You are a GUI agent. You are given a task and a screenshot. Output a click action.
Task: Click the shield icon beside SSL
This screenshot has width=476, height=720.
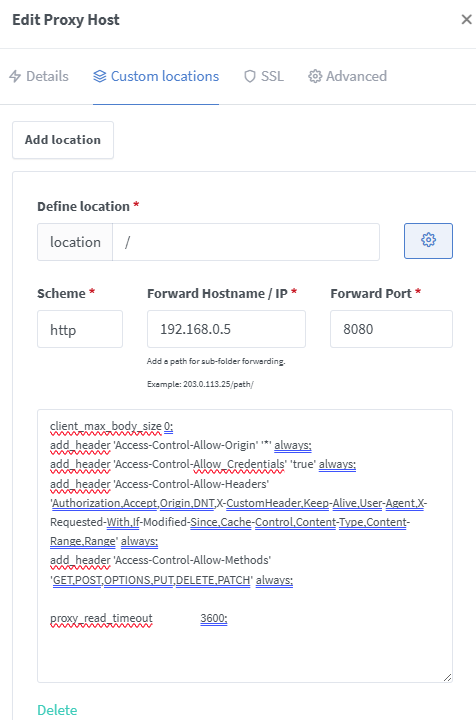point(249,76)
